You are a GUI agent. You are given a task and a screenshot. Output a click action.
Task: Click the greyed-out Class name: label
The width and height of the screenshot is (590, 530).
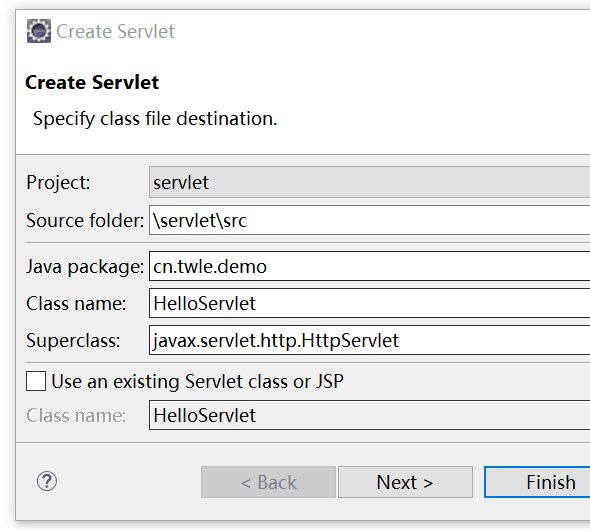tap(76, 416)
